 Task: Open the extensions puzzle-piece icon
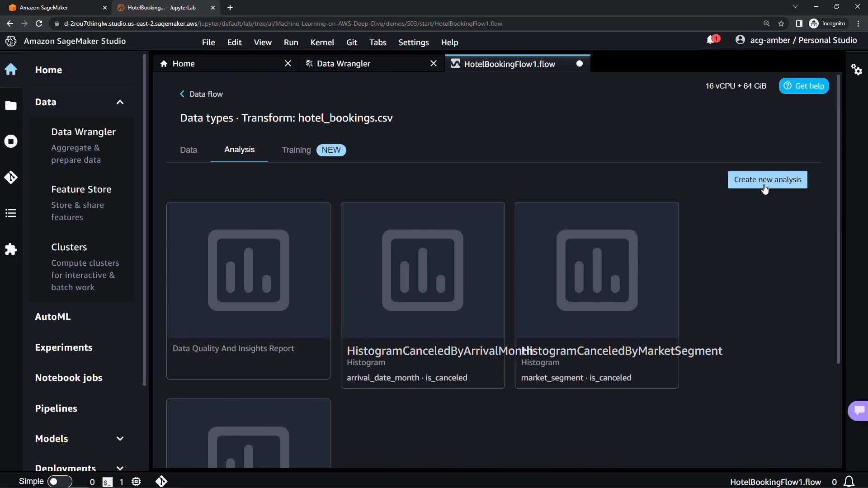pos(11,249)
